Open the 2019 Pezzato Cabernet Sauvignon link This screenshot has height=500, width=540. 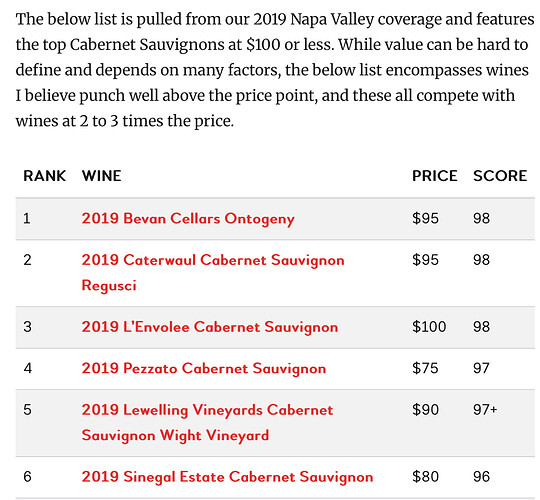tap(204, 368)
